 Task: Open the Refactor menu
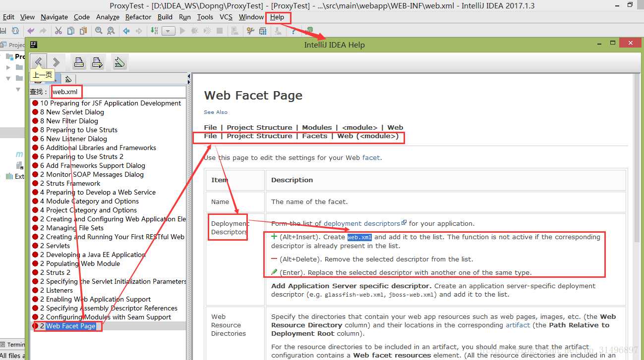click(x=138, y=17)
